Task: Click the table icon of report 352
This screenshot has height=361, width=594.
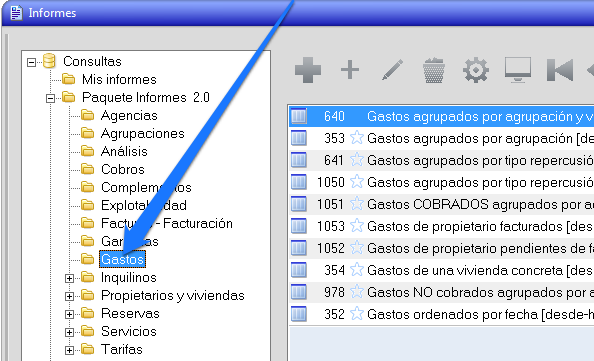Action: 299,314
